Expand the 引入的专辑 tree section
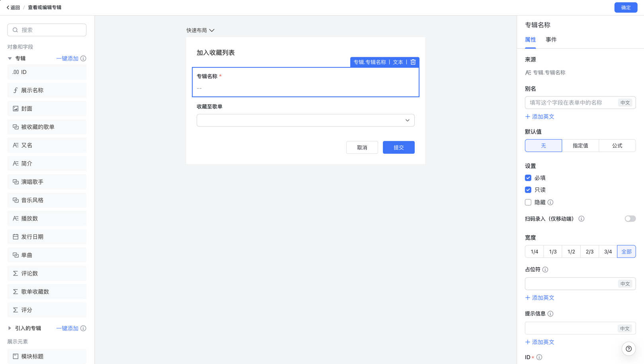Viewport: 644px width, 364px height. coord(10,328)
